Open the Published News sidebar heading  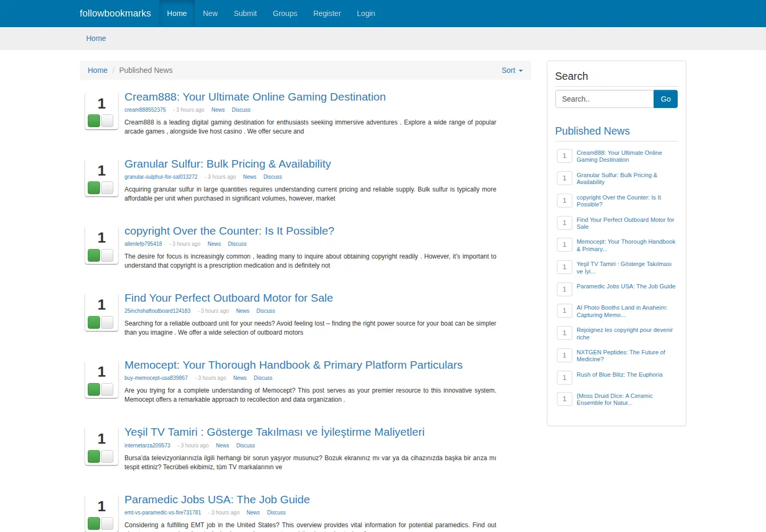[592, 131]
